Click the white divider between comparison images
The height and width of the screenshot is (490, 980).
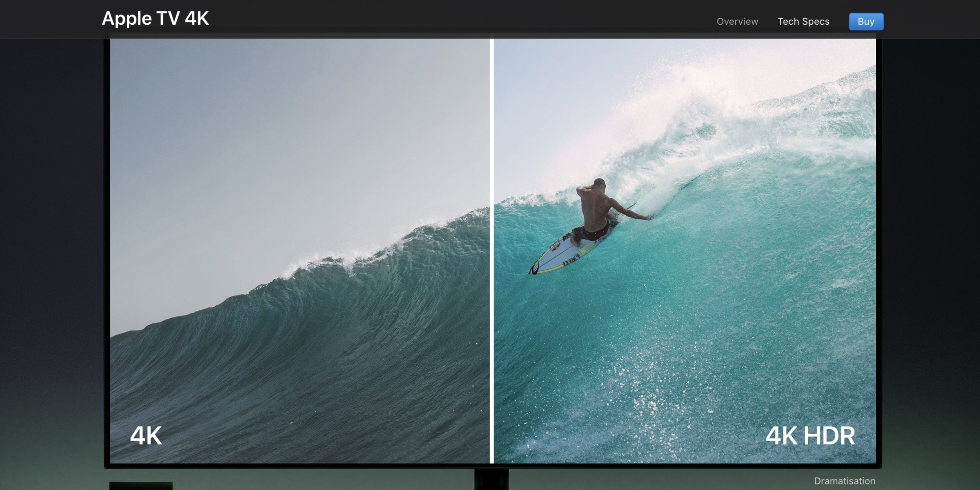point(491,235)
